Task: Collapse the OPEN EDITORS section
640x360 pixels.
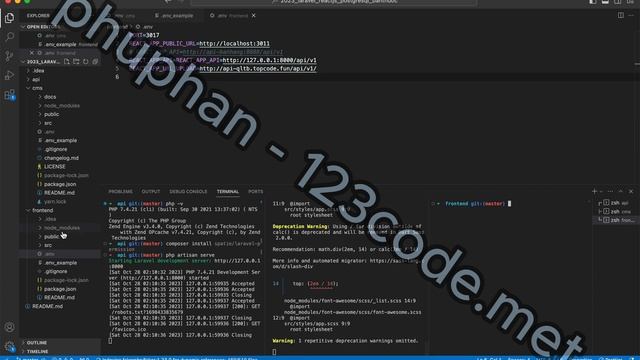Action: click(41, 27)
